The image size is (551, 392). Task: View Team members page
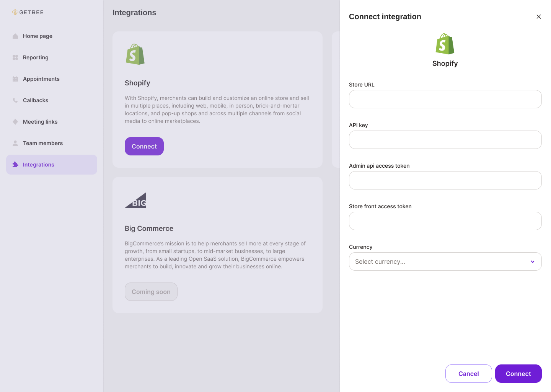[52, 143]
